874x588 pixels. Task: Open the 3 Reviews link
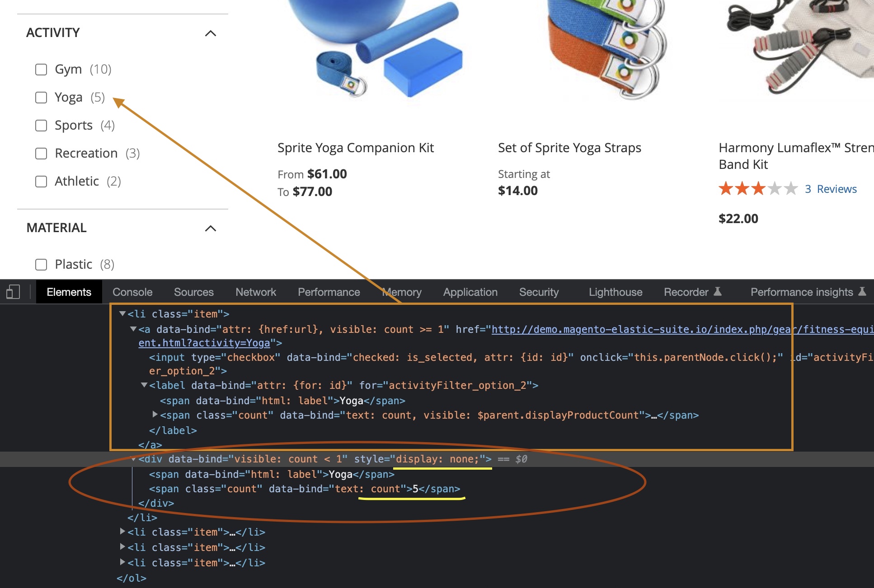click(831, 189)
